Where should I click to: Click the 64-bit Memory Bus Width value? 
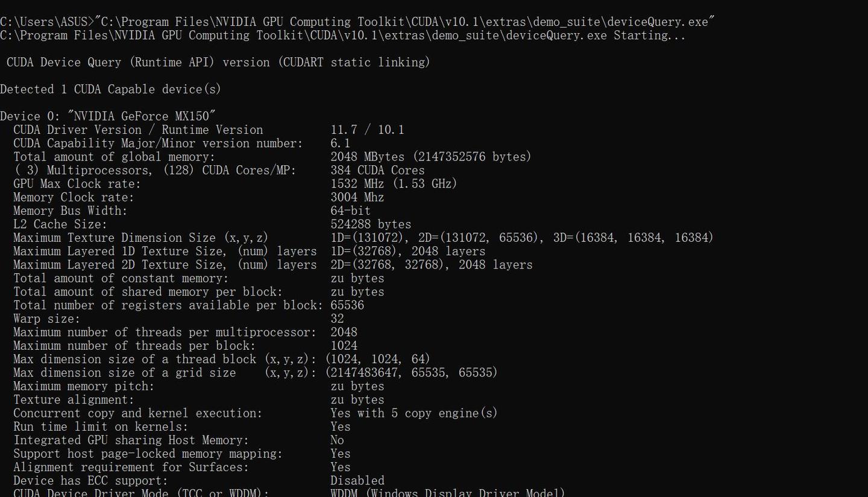[x=351, y=211]
